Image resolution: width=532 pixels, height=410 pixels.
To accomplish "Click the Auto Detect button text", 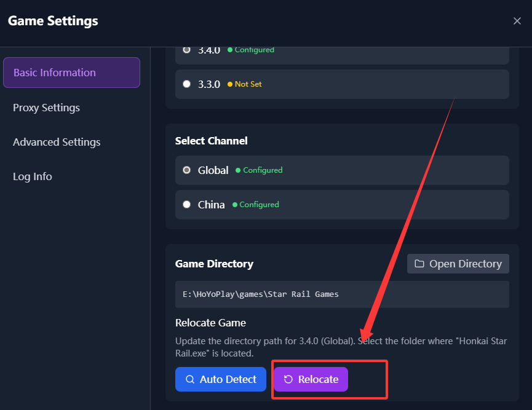I will point(228,379).
